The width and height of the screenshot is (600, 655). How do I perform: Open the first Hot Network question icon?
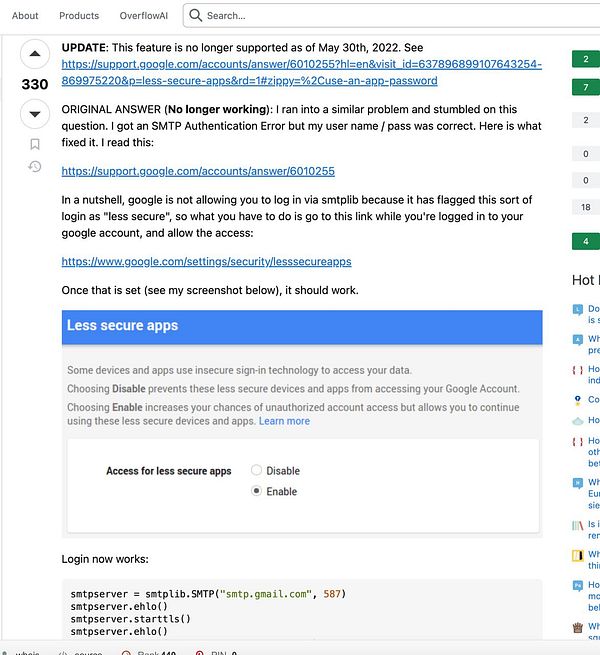[x=578, y=310]
